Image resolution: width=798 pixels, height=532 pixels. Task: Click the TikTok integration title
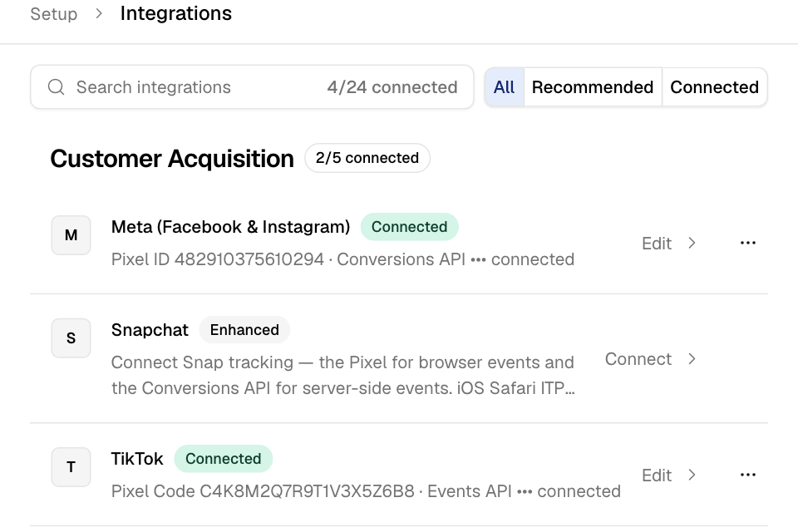click(x=137, y=459)
